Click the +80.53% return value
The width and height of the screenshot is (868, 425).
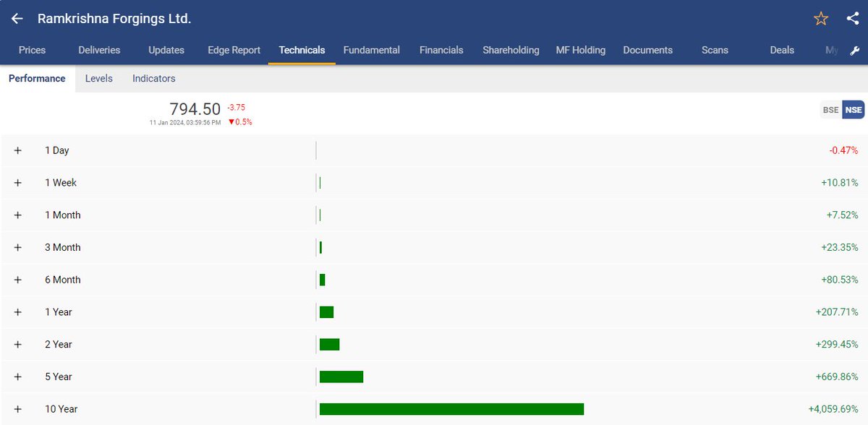tap(839, 280)
